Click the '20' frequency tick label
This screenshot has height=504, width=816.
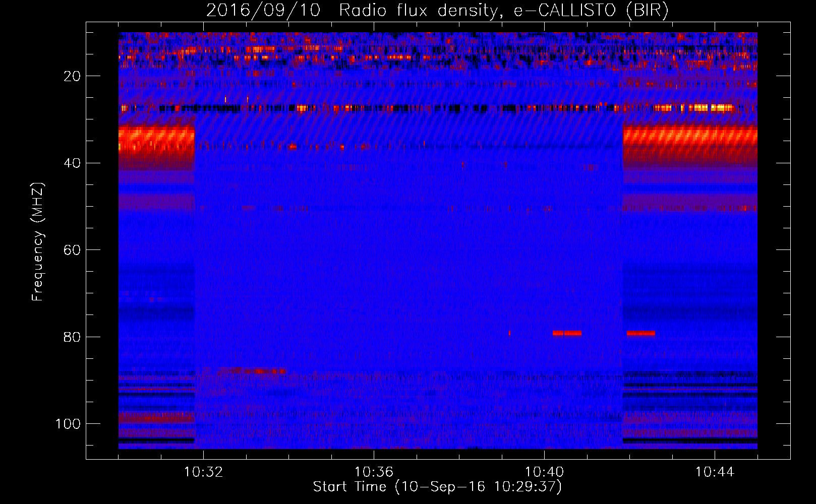pyautogui.click(x=73, y=76)
